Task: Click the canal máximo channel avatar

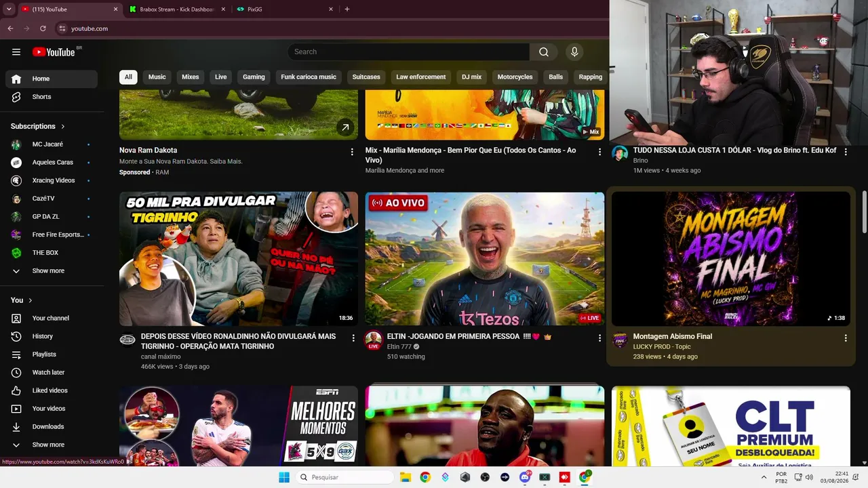Action: point(127,340)
